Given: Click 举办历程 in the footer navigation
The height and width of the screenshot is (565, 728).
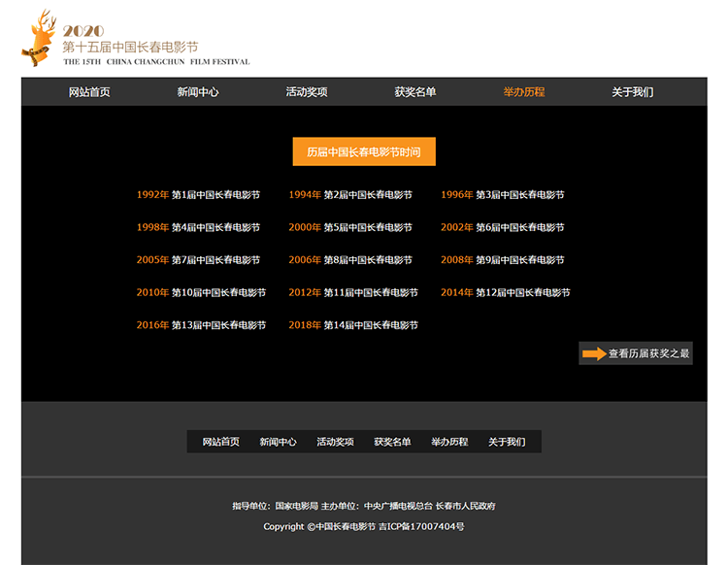Looking at the screenshot, I should (449, 442).
